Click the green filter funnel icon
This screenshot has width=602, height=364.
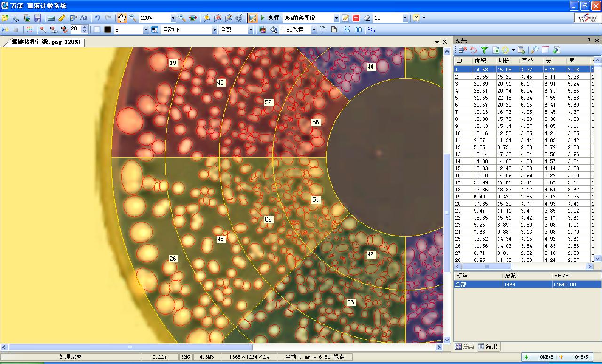(x=484, y=50)
